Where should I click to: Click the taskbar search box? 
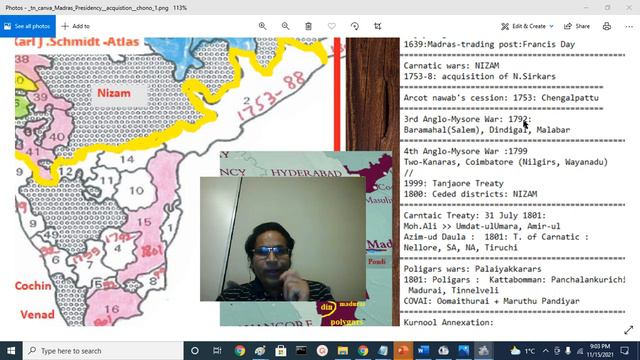(x=103, y=351)
